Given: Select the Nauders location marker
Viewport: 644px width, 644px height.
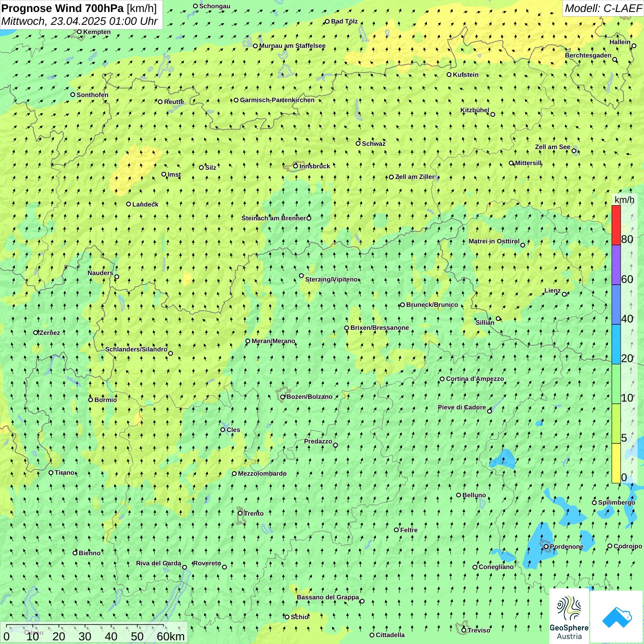Looking at the screenshot, I should 117,277.
